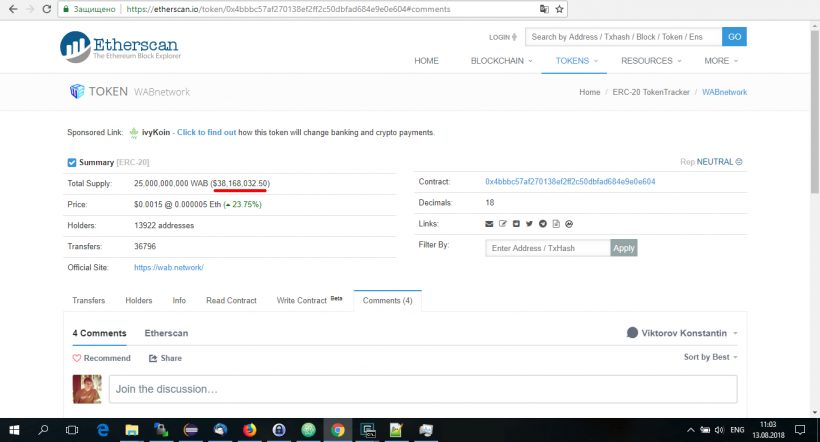Open the wab.network official site link
Screen dimensions: 820x442
169,267
